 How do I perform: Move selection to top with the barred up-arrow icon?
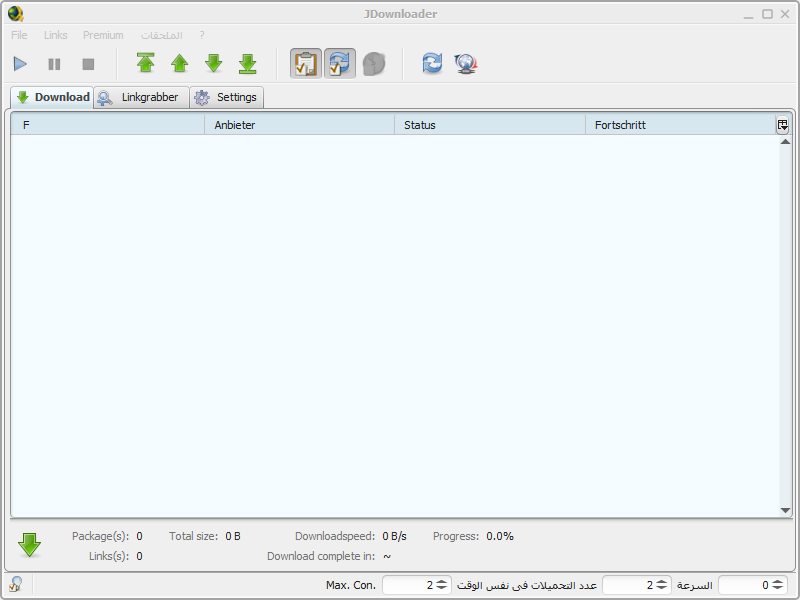pos(146,63)
